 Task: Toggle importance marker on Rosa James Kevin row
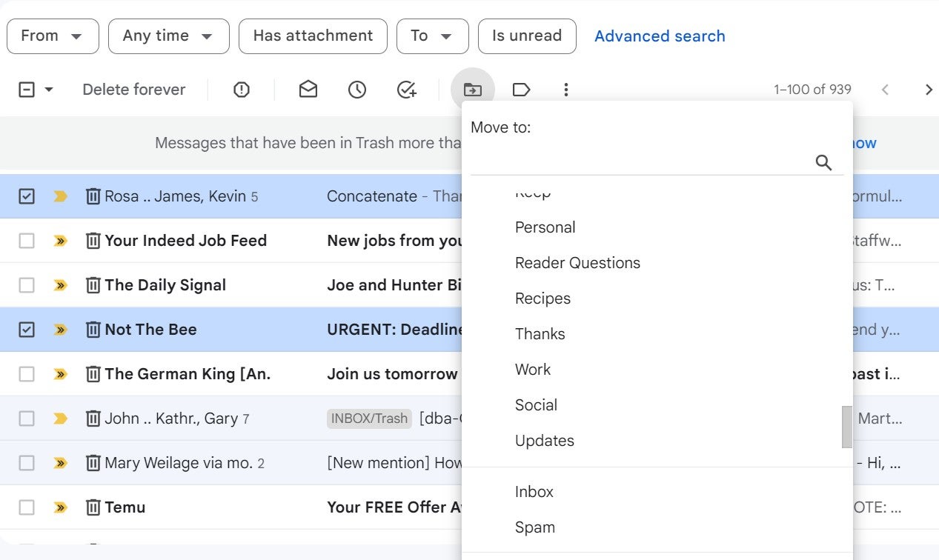tap(60, 196)
